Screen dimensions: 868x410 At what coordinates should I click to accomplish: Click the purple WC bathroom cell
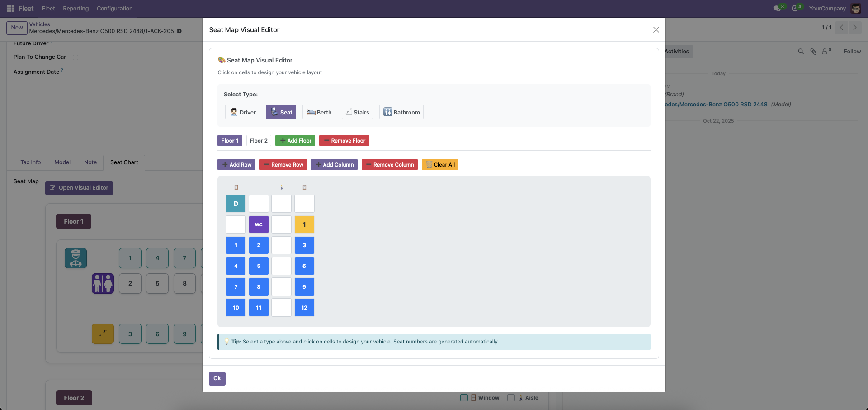pyautogui.click(x=259, y=224)
